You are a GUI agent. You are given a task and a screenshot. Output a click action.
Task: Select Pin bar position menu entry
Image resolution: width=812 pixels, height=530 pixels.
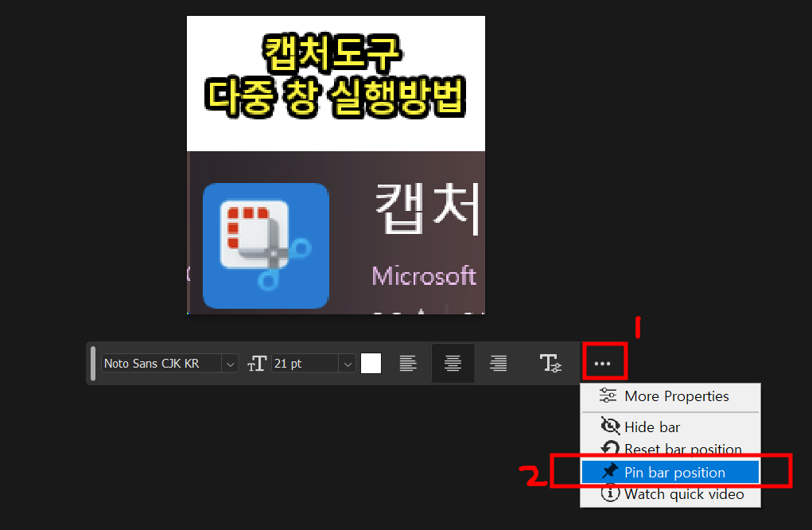pos(670,472)
